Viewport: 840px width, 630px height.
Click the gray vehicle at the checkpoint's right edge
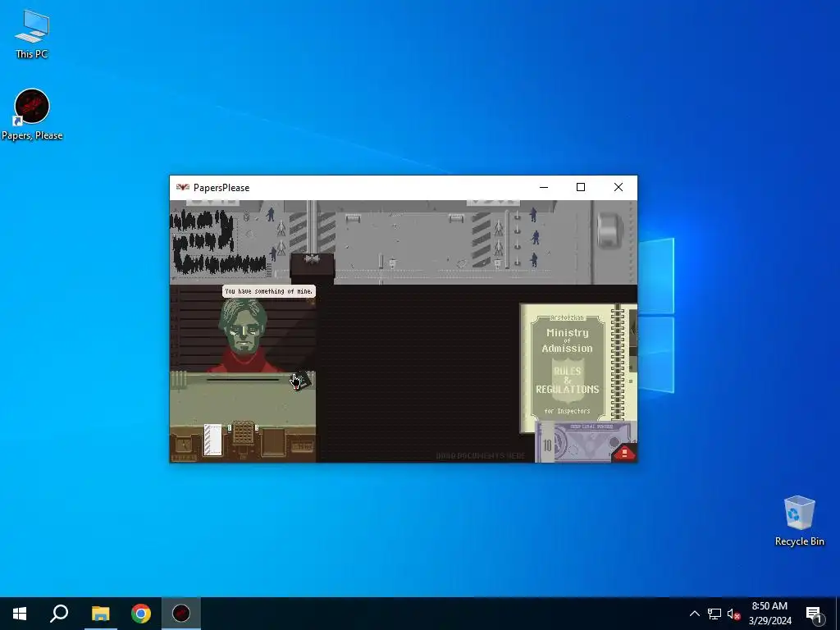point(609,231)
